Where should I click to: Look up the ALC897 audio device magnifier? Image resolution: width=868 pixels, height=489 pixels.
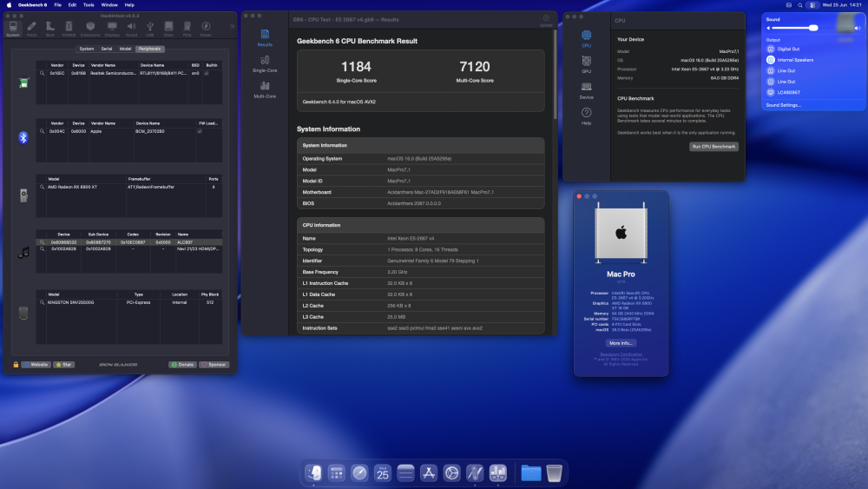[42, 242]
